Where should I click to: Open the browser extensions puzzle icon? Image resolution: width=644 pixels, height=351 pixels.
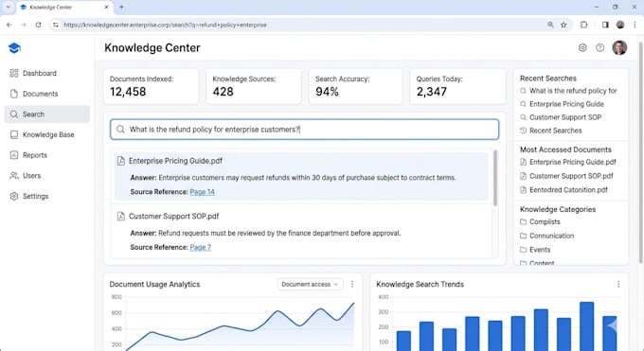coord(583,25)
